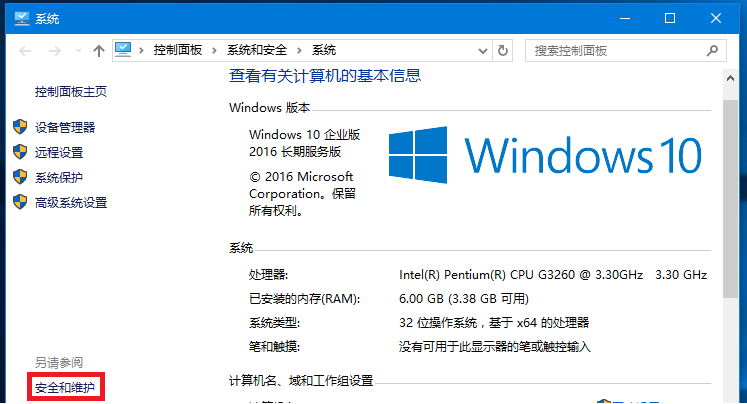Click the shield icon beside 高级系统设置
747x404 pixels.
click(20, 202)
